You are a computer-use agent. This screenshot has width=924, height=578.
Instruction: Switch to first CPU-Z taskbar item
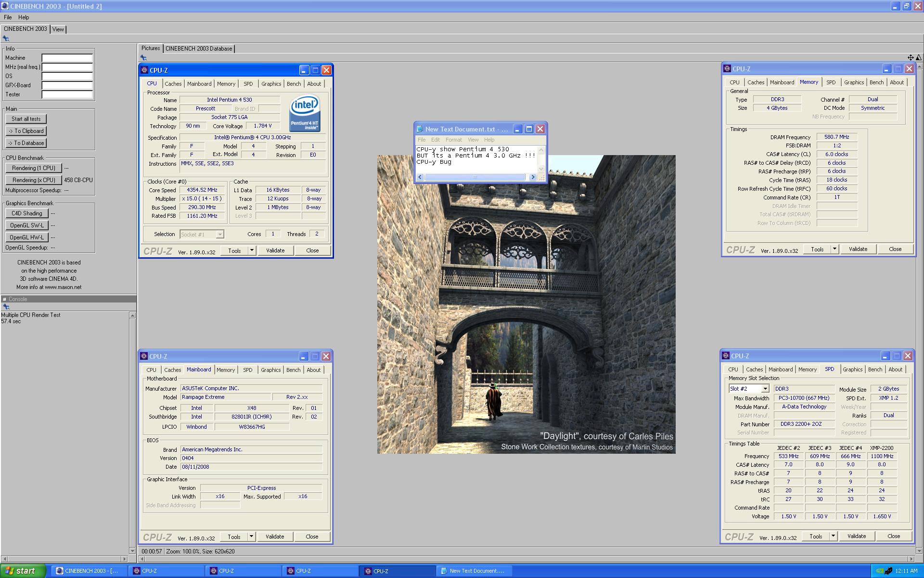click(165, 571)
